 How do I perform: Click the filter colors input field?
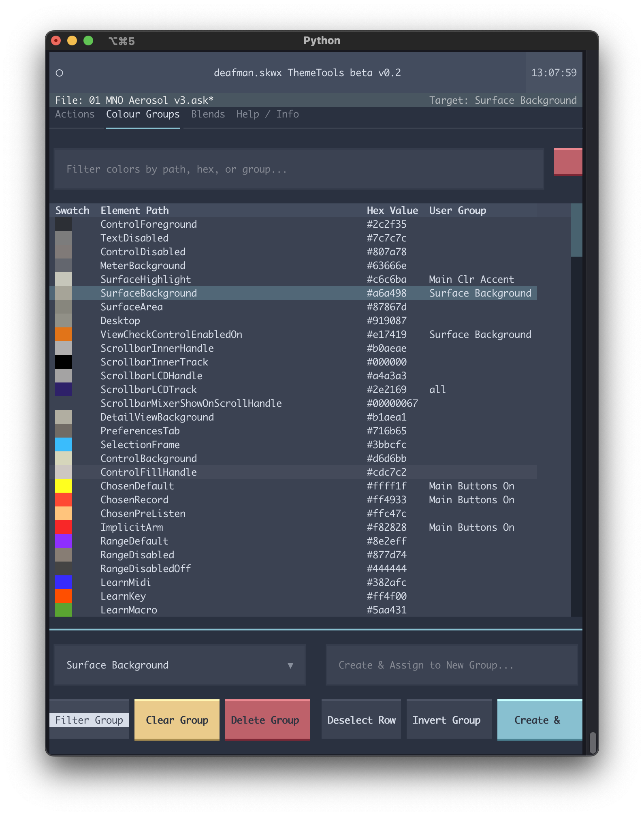pyautogui.click(x=299, y=169)
